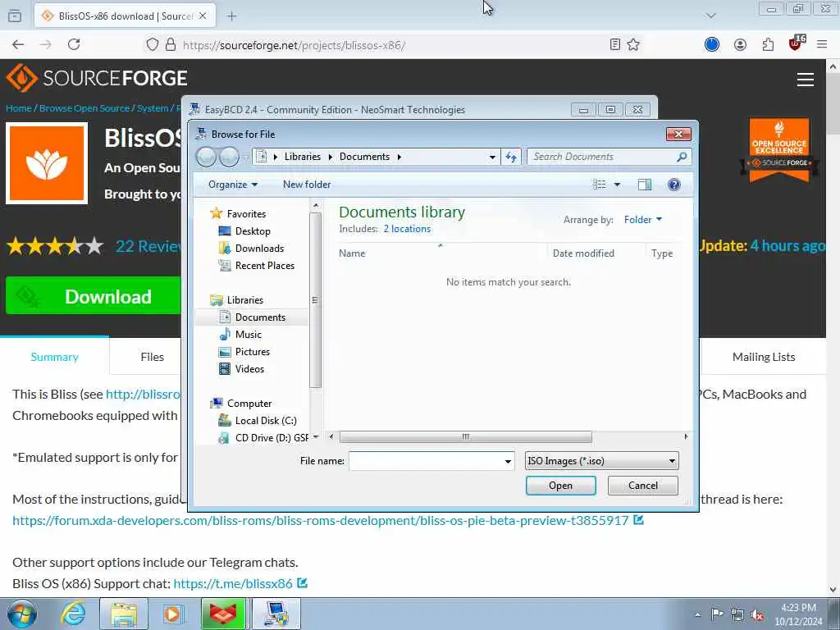
Task: Click New folder in dialog toolbar
Action: tap(307, 185)
